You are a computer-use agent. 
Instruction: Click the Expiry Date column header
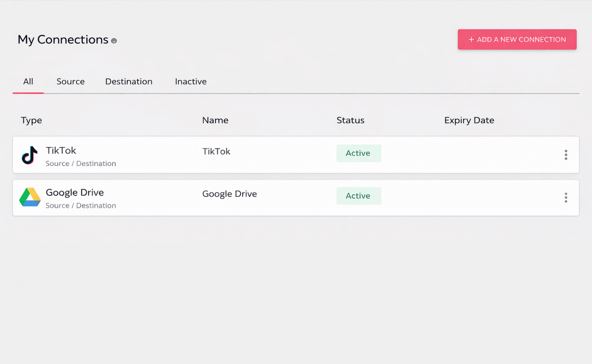coord(469,120)
